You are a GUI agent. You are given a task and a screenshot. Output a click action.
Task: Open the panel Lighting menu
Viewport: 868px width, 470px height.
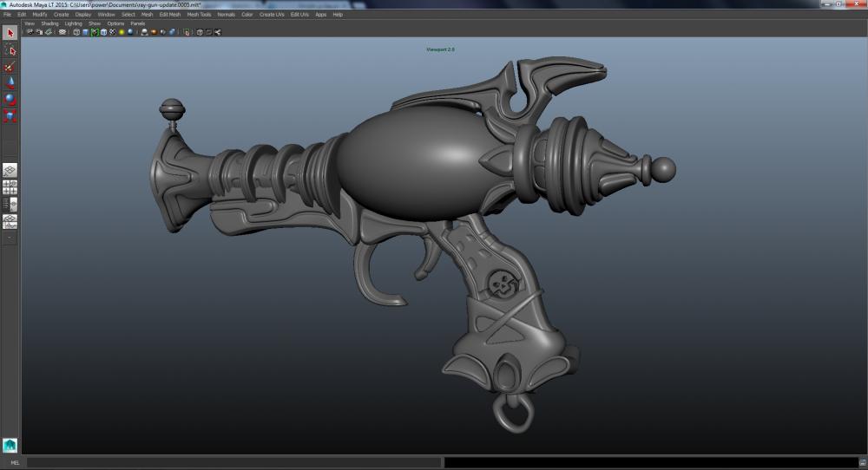(73, 23)
